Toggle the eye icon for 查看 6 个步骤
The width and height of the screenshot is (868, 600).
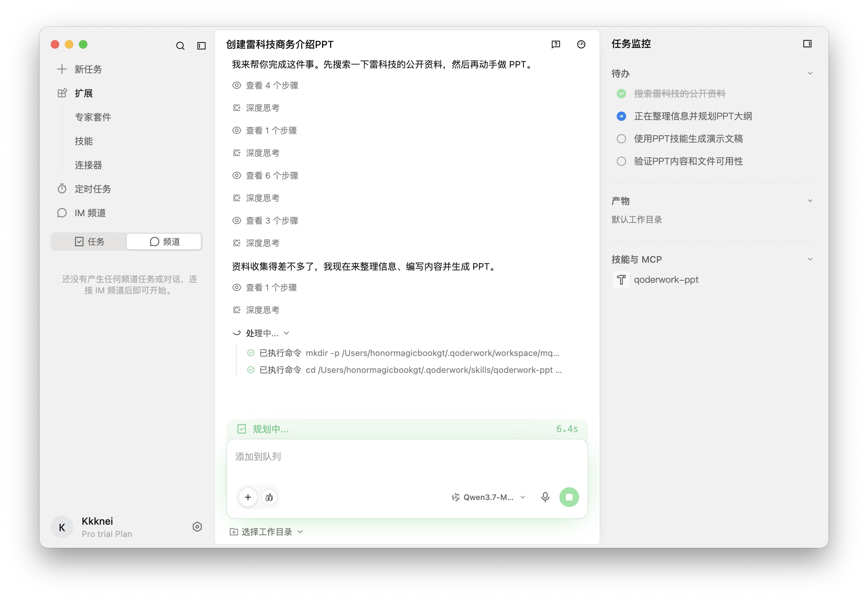tap(237, 175)
